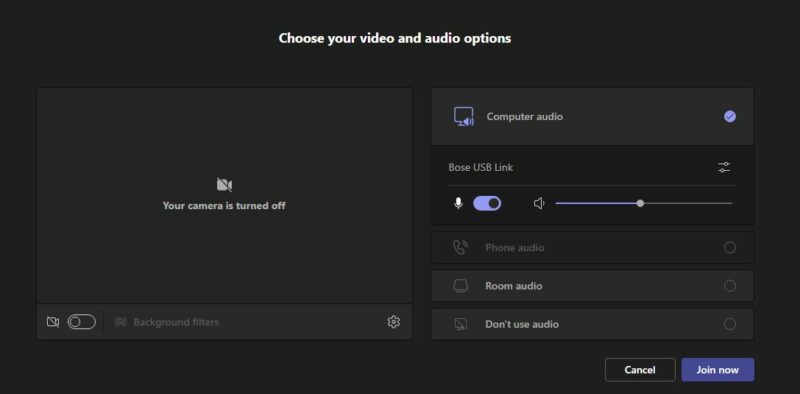
Task: Click the Background filters icon
Action: [120, 322]
